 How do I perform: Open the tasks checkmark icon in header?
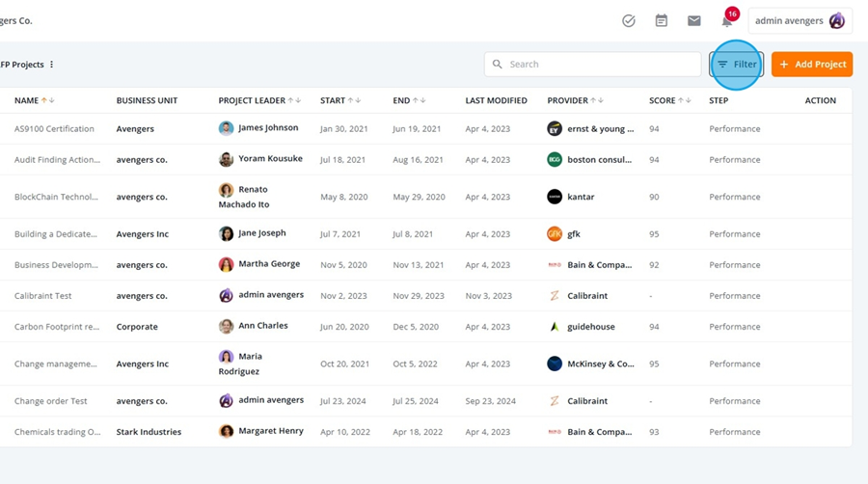pyautogui.click(x=628, y=21)
